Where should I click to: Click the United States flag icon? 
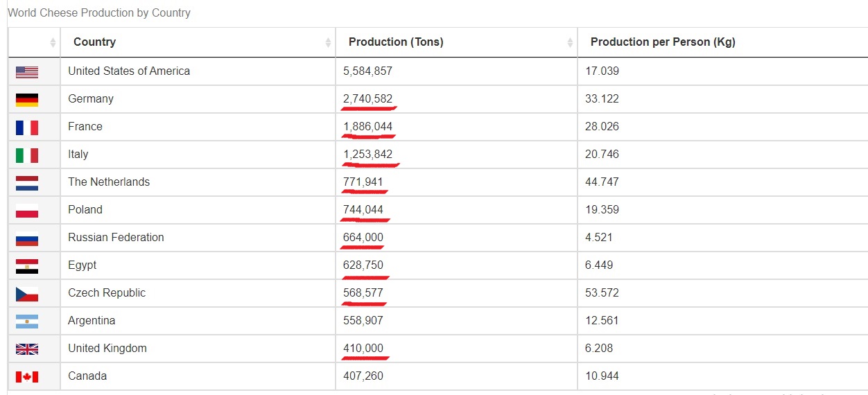(27, 72)
